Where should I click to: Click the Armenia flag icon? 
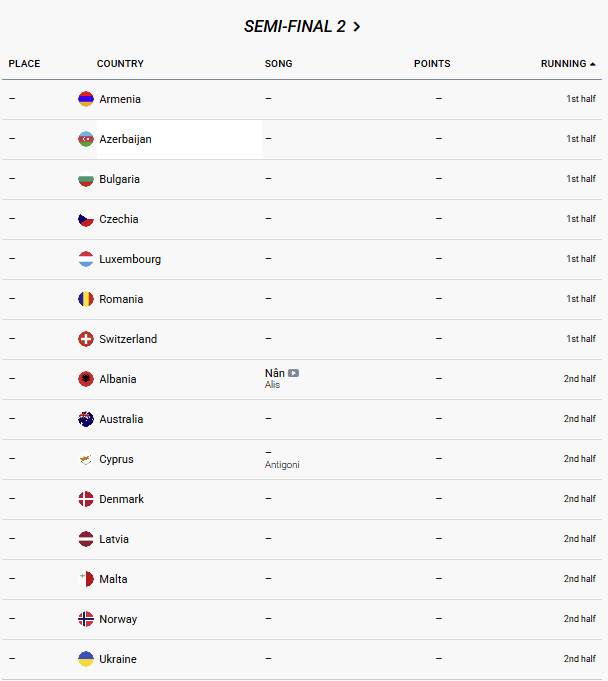86,99
